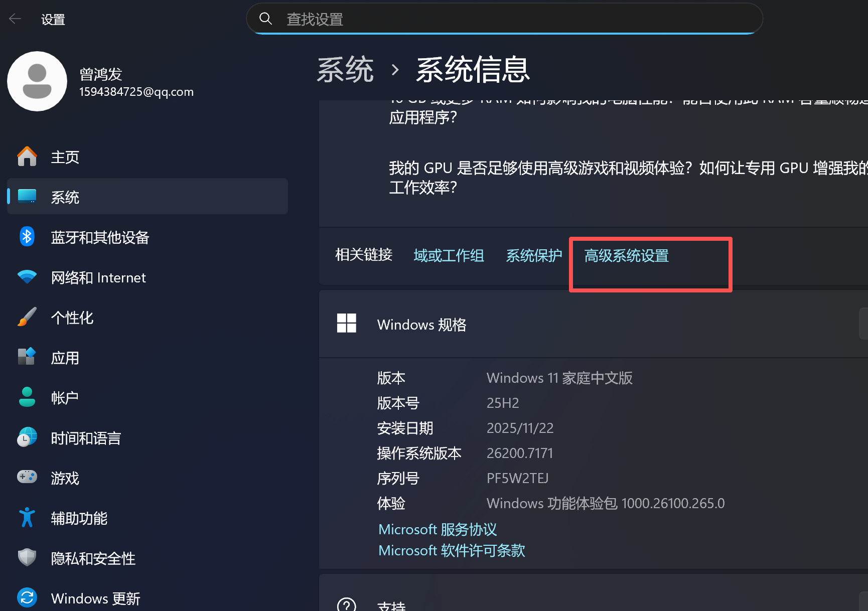Open the user profile avatar
The height and width of the screenshot is (611, 868).
point(37,81)
